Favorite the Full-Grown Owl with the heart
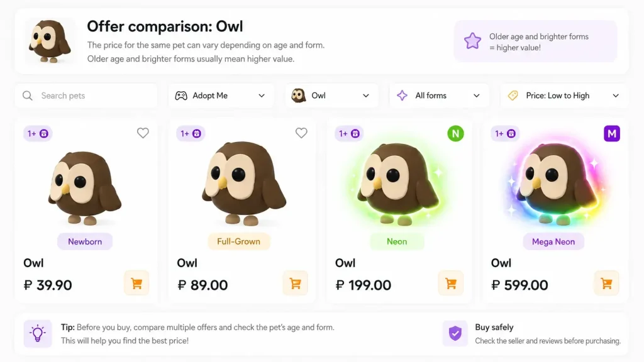644x362 pixels. point(301,133)
